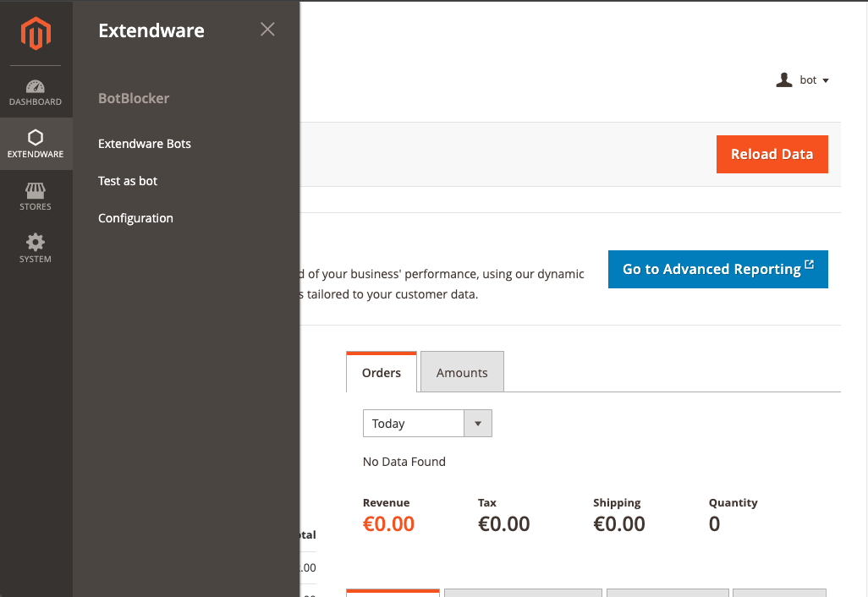Click the Magento logo icon
This screenshot has height=597, width=868.
(36, 33)
